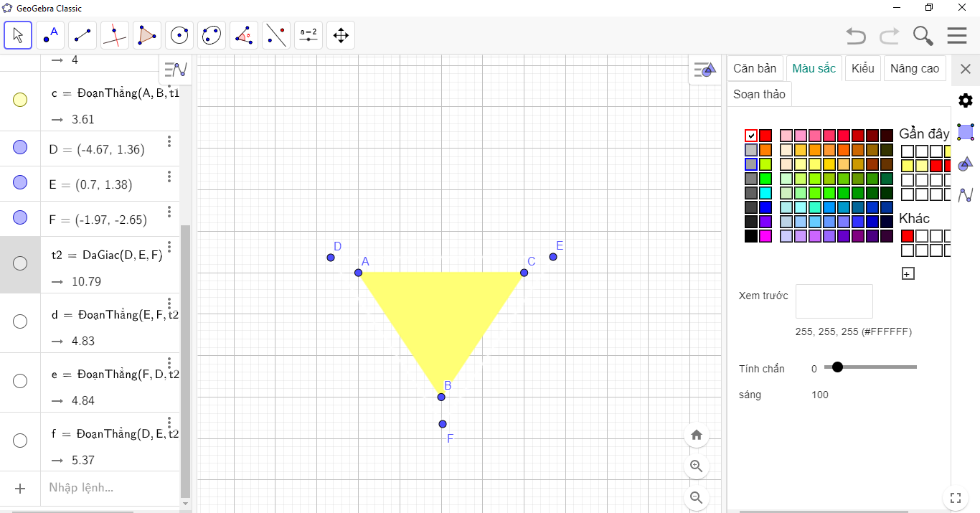The width and height of the screenshot is (980, 513).
Task: Choose the Polygon tool
Action: [147, 35]
